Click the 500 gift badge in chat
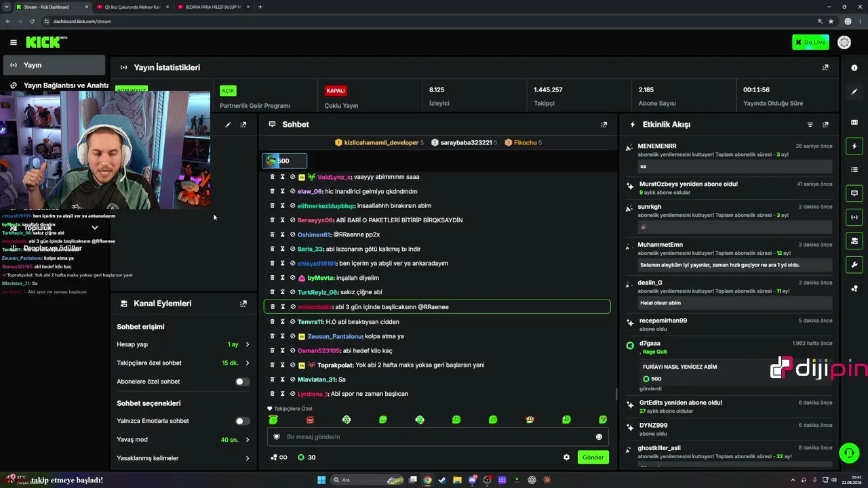Screen dimensions: 868x488 (285, 161)
